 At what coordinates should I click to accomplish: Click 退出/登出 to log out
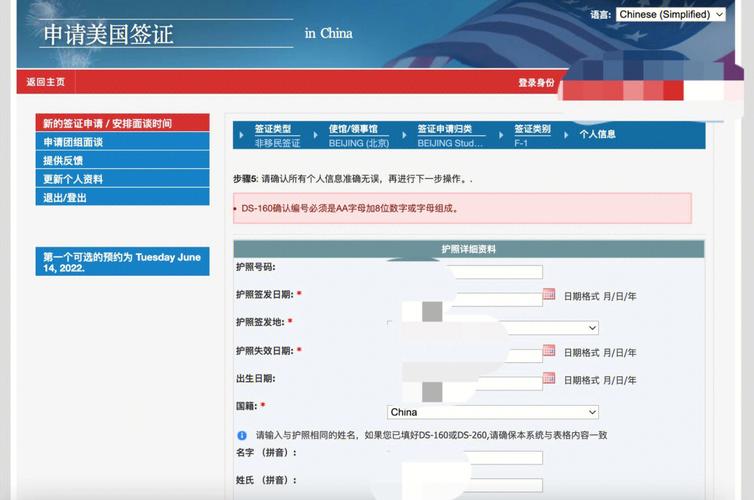(122, 197)
